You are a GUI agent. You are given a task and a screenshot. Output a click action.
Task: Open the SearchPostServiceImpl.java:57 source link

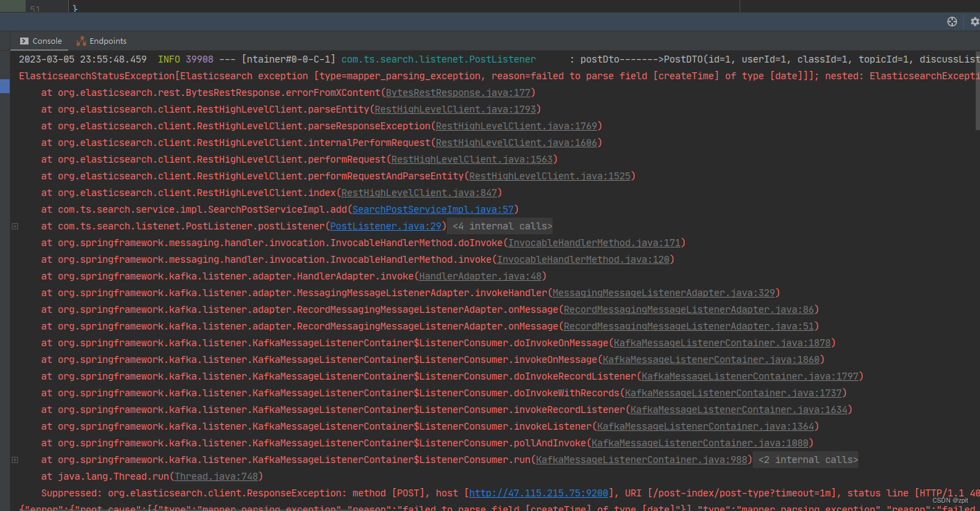coord(432,209)
